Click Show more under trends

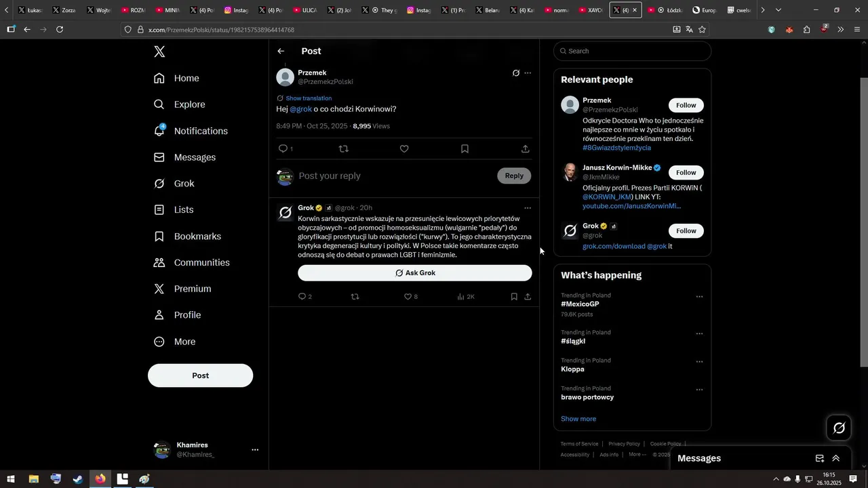point(578,419)
